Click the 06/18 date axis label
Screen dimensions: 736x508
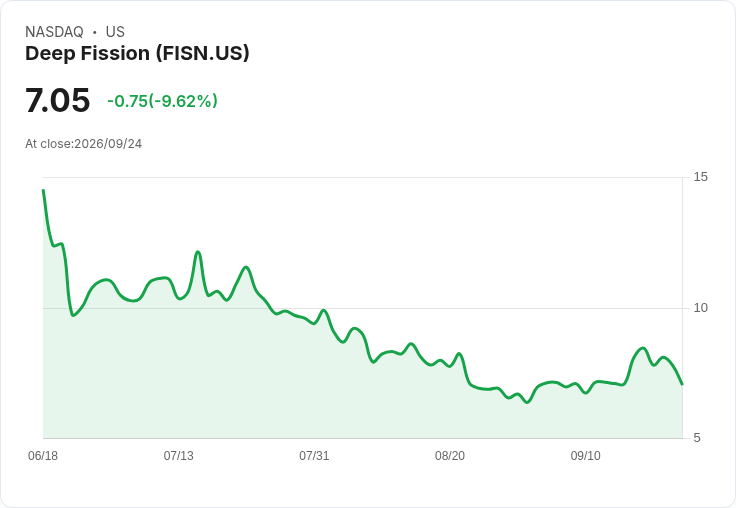pyautogui.click(x=43, y=456)
